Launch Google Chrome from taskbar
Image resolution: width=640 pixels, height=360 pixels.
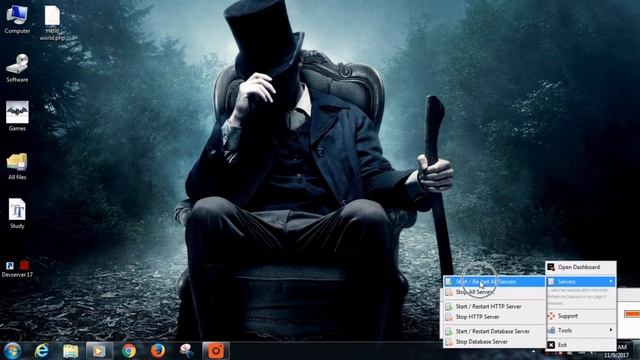click(x=129, y=351)
